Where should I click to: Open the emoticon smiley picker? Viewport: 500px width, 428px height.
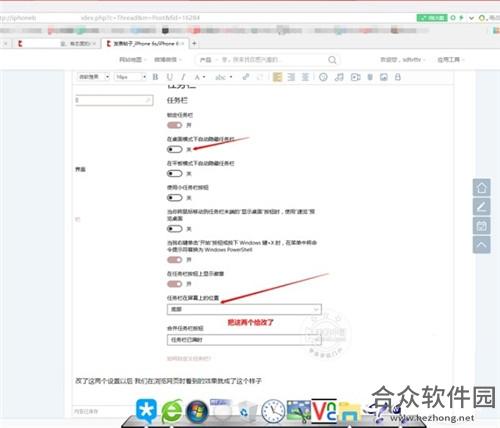[x=323, y=77]
